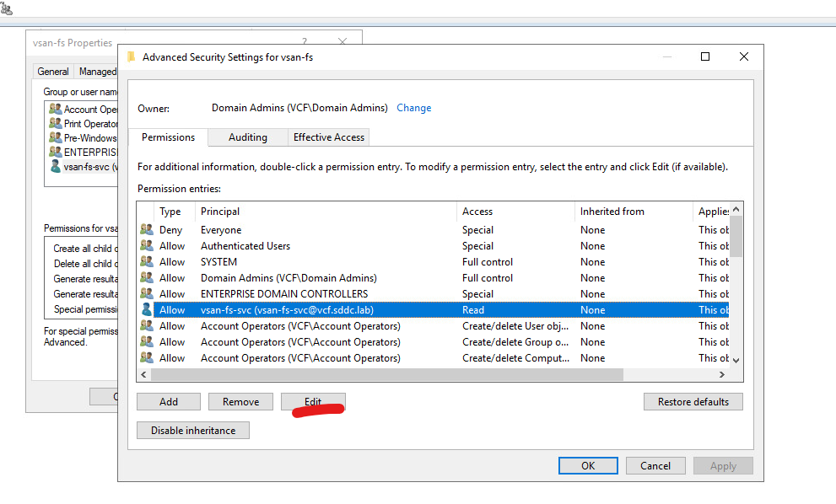This screenshot has height=504, width=836.
Task: Click the Domain Admins row group icon
Action: click(x=147, y=278)
